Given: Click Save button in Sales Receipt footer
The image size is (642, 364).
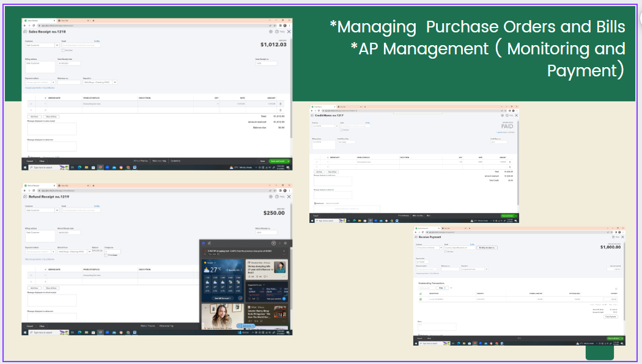Looking at the screenshot, I should [x=262, y=161].
